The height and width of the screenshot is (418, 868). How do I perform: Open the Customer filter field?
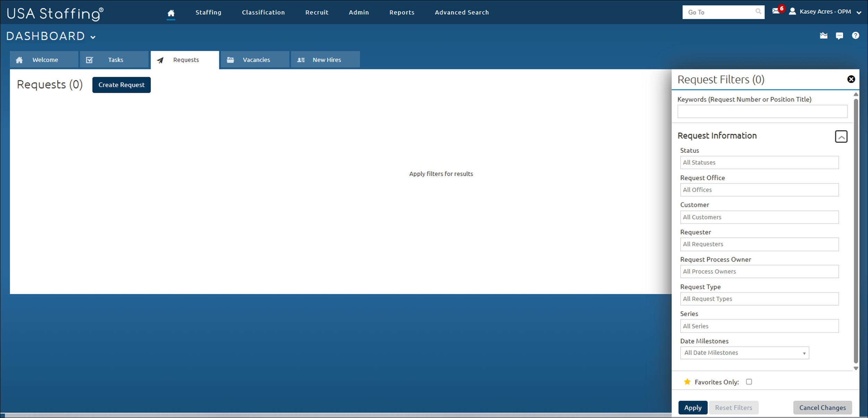(x=759, y=217)
